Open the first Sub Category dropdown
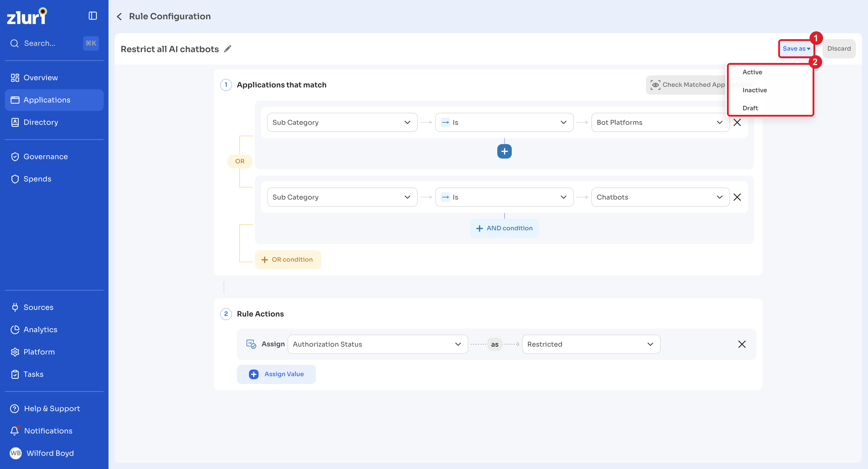Image resolution: width=868 pixels, height=469 pixels. point(342,122)
